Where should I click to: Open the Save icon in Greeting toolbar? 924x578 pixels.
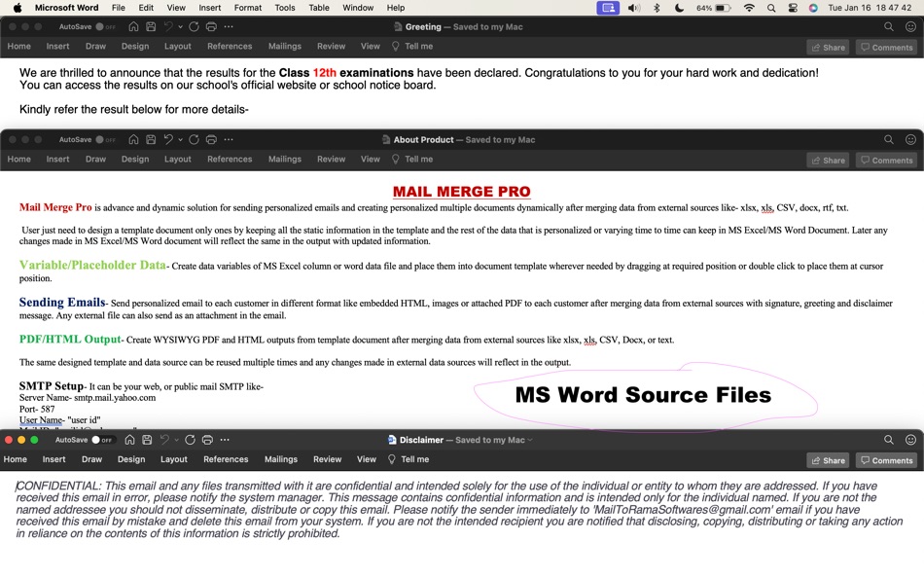[151, 27]
